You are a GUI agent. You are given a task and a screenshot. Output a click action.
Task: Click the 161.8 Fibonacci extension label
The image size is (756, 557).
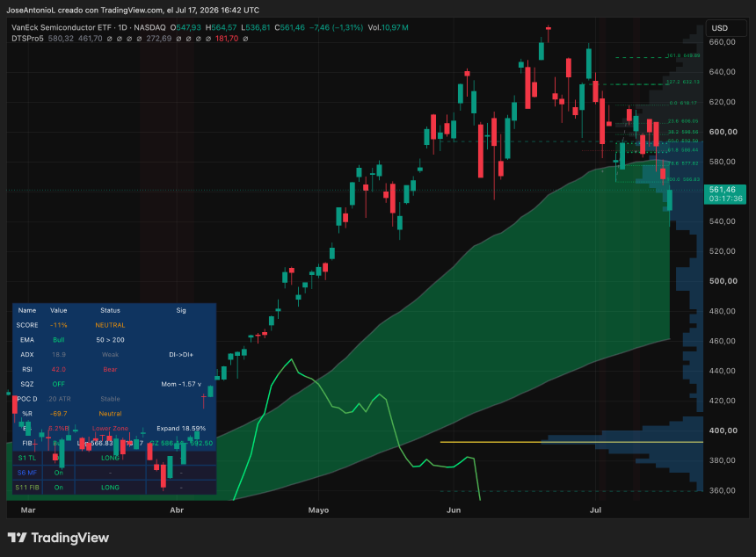[x=684, y=55]
